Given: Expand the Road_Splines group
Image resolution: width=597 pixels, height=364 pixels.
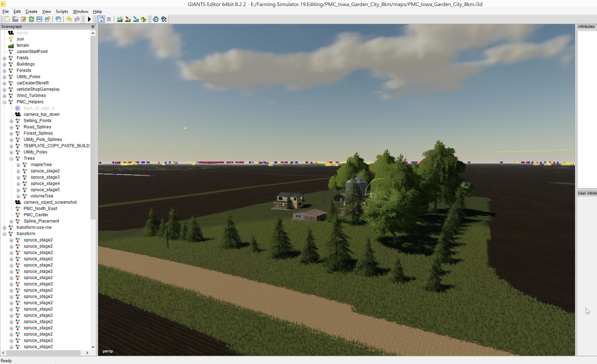Looking at the screenshot, I should 11,127.
